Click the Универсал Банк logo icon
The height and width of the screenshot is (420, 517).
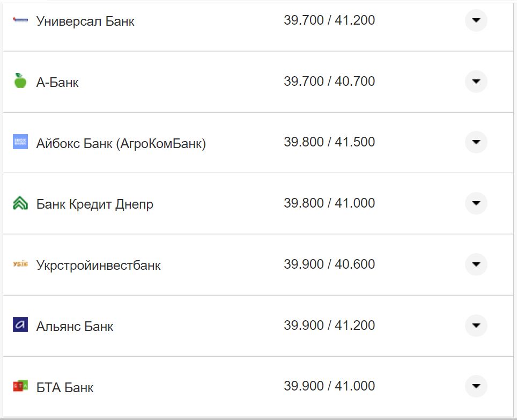point(20,20)
